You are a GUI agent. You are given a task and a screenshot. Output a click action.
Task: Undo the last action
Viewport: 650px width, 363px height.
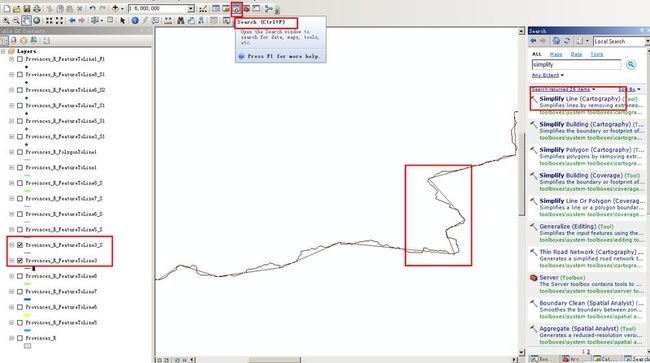pyautogui.click(x=92, y=8)
